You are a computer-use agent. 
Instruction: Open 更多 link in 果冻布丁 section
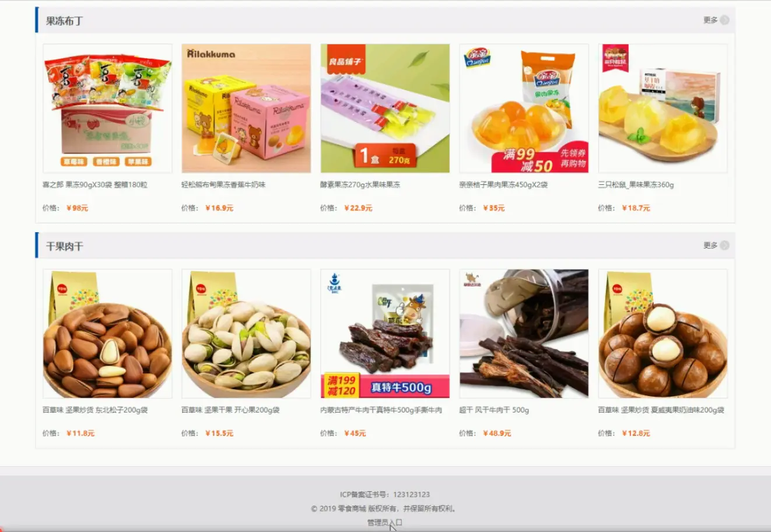(x=710, y=20)
